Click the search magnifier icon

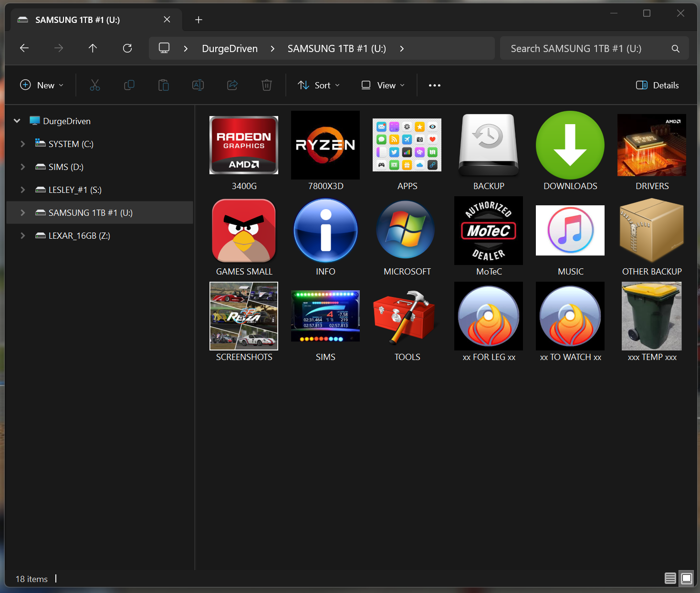pyautogui.click(x=676, y=49)
